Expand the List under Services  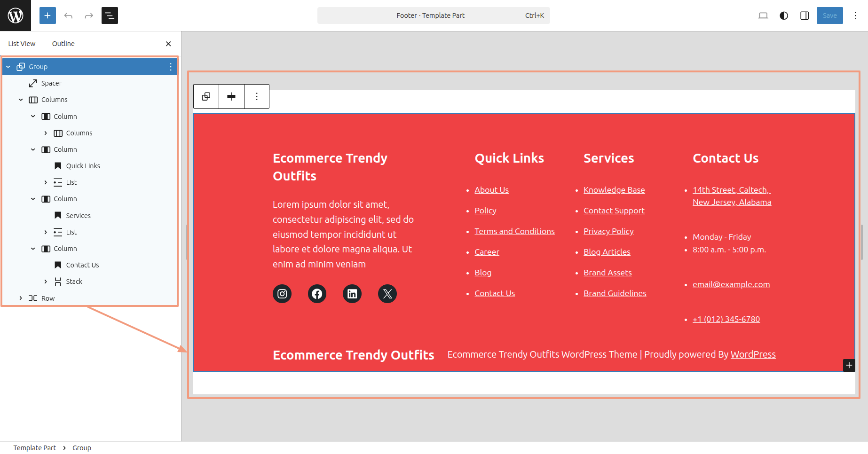[46, 232]
